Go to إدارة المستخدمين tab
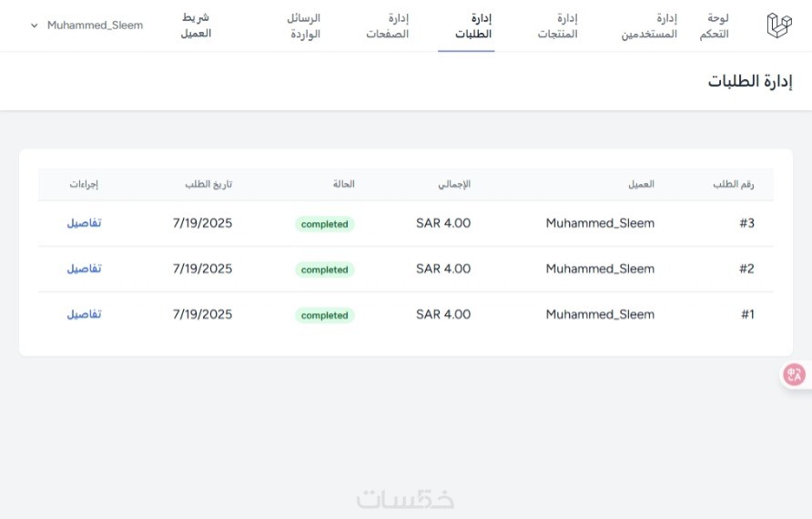812x519 pixels. click(x=649, y=25)
